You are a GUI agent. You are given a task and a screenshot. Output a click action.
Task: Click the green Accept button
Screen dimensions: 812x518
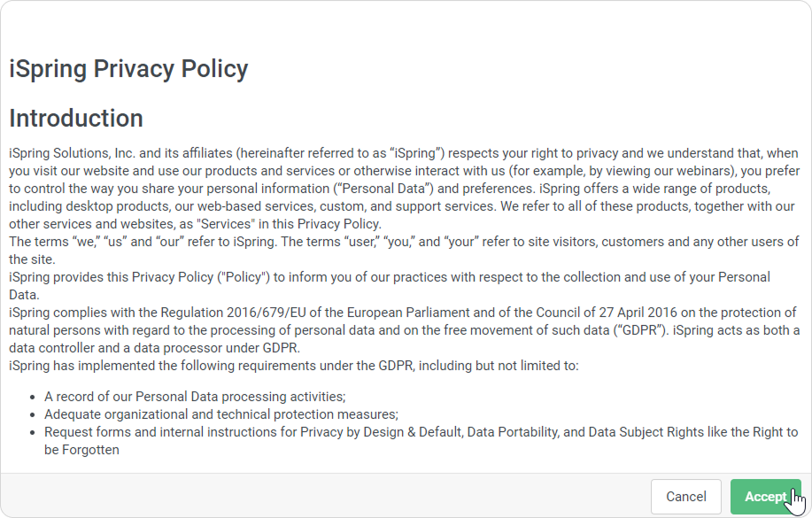point(765,497)
